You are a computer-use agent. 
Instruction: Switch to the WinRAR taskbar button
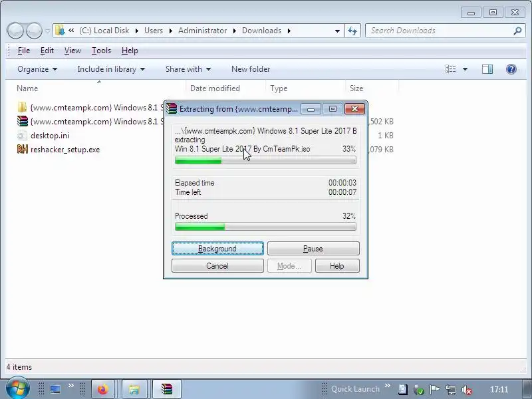pos(167,389)
